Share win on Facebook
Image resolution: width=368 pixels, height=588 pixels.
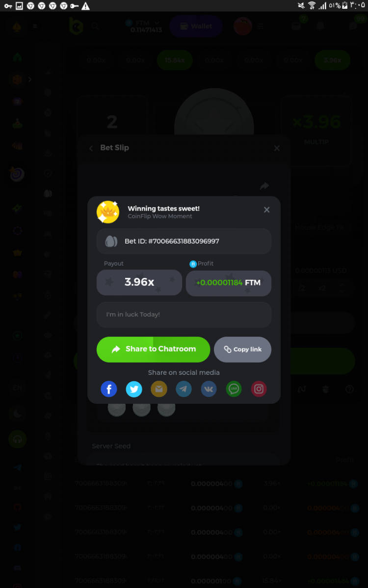click(x=109, y=389)
